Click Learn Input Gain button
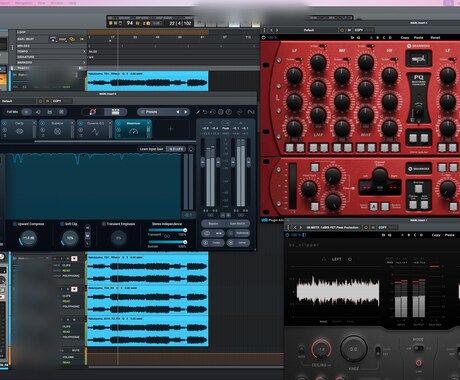 click(x=152, y=149)
